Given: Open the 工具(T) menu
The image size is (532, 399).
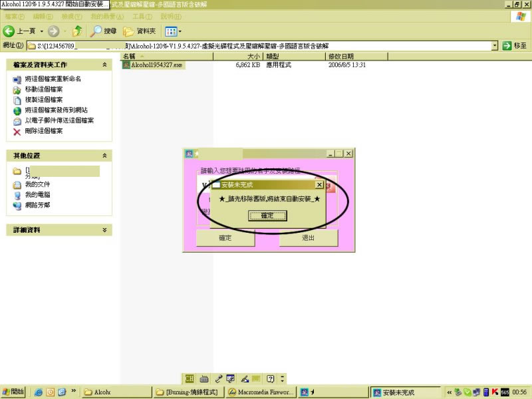Looking at the screenshot, I should [x=142, y=16].
